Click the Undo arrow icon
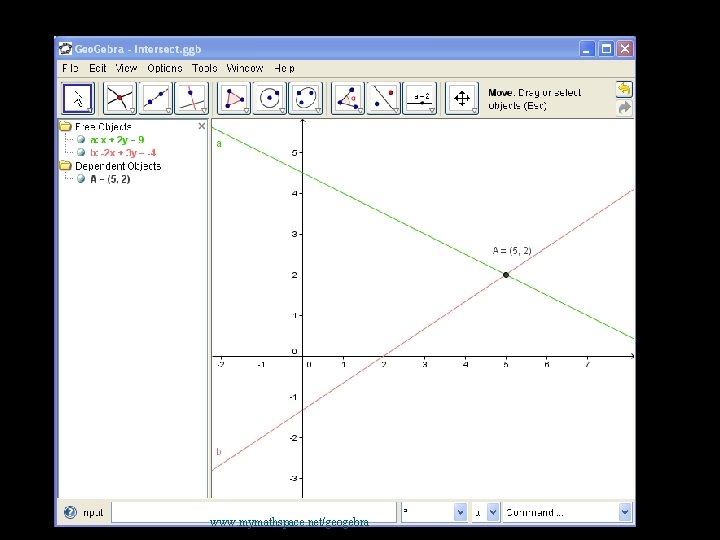Screen dimensions: 720x540 [x=624, y=89]
